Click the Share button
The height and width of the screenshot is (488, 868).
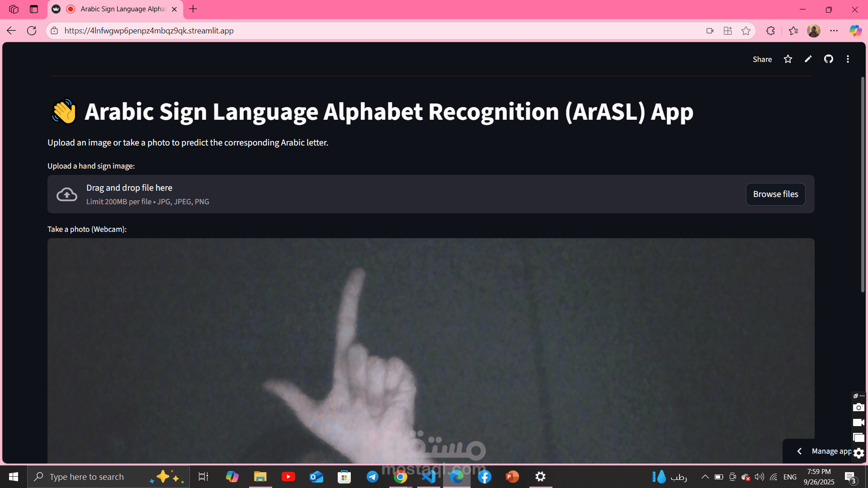pyautogui.click(x=762, y=59)
